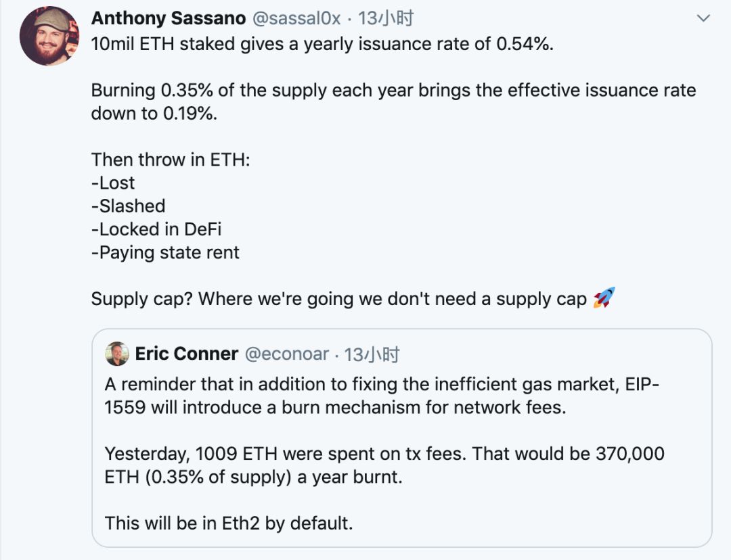Viewport: 731px width, 560px height.
Task: Click the 'Supply cap?' sentence
Action: coord(338,299)
